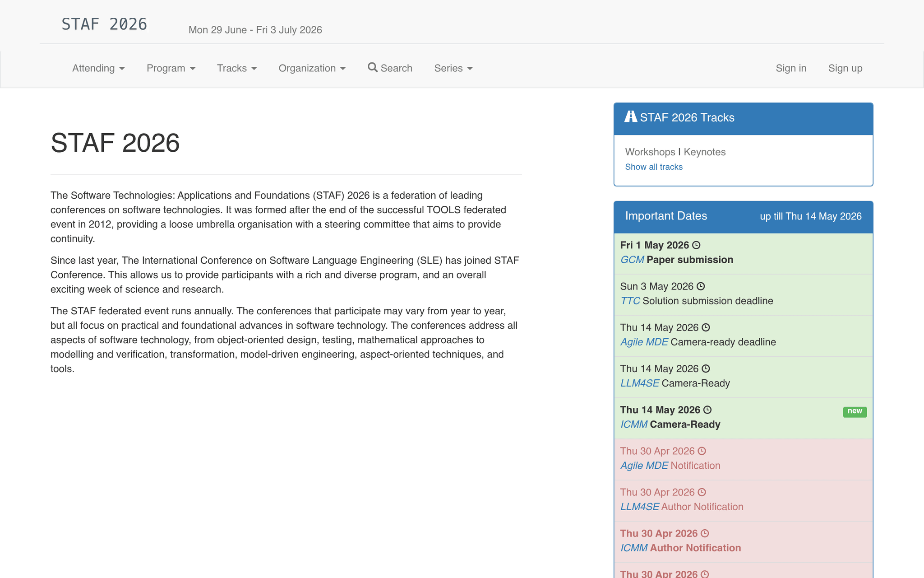The height and width of the screenshot is (578, 924).
Task: Open the Workshops track link
Action: coord(650,152)
